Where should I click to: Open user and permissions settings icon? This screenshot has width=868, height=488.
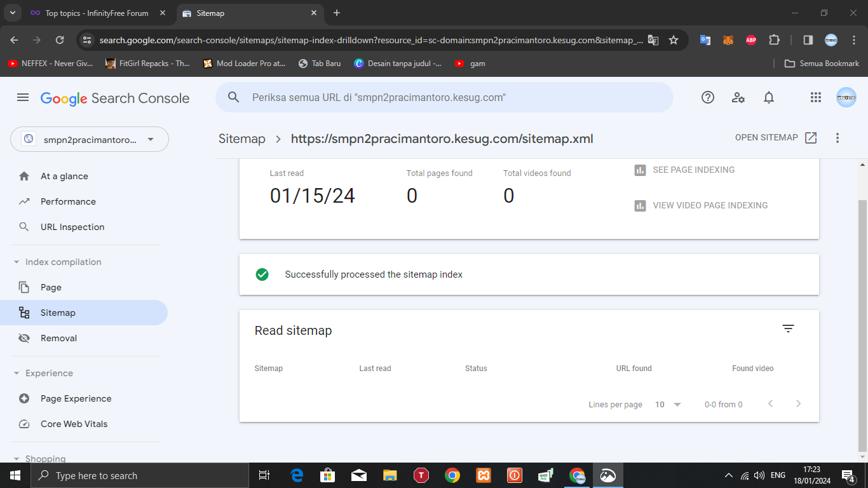738,97
